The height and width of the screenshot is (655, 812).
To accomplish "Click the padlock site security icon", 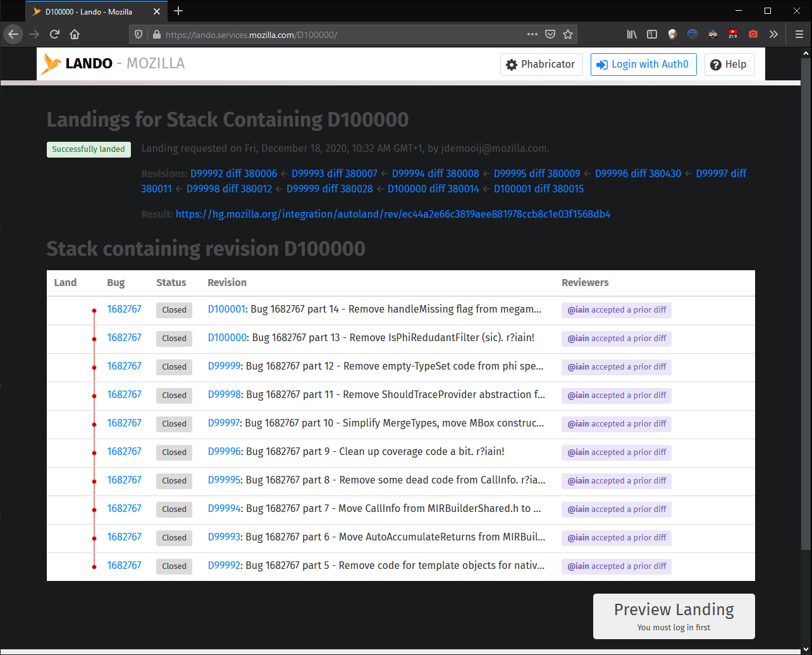I will coord(156,34).
